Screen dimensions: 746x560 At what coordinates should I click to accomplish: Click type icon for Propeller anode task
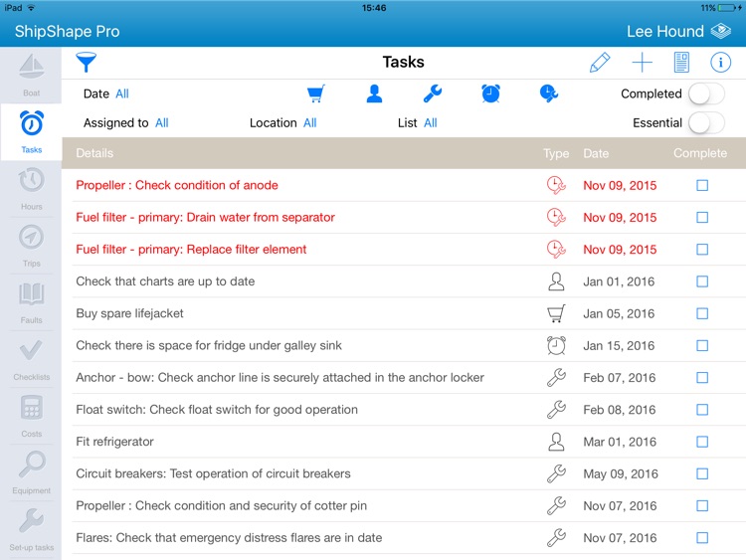point(556,185)
